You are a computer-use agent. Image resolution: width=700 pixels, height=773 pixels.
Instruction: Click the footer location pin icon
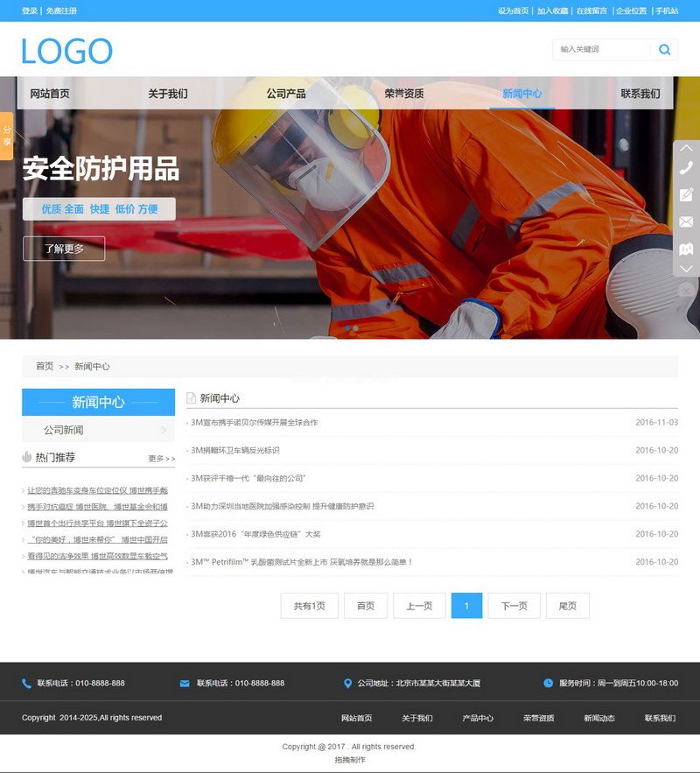click(347, 684)
